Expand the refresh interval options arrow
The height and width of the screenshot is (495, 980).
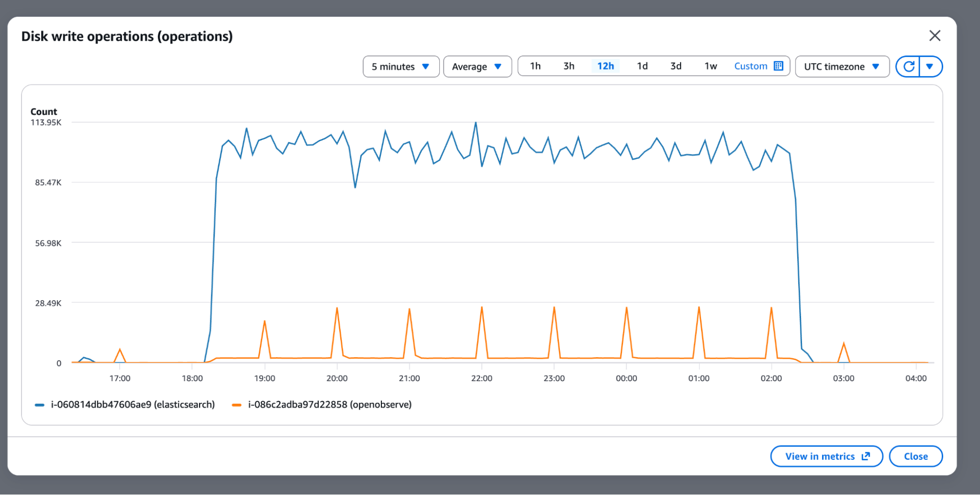tap(930, 67)
